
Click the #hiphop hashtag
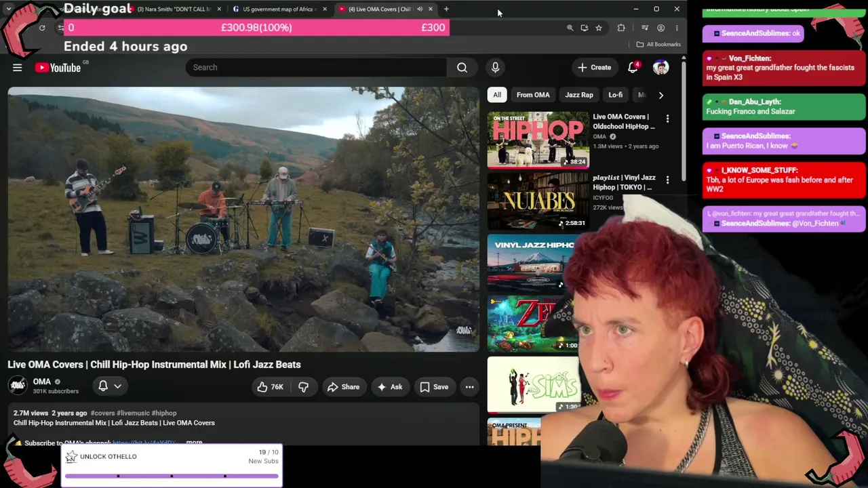coord(164,413)
